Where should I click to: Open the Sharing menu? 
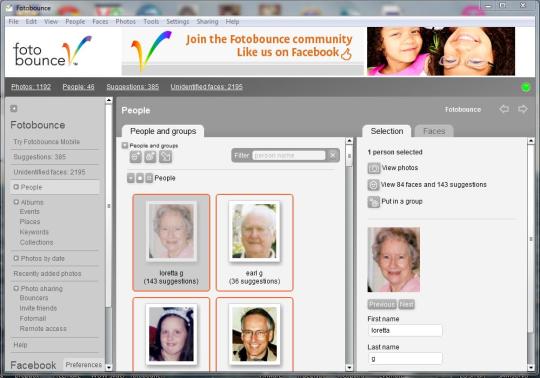(x=207, y=21)
